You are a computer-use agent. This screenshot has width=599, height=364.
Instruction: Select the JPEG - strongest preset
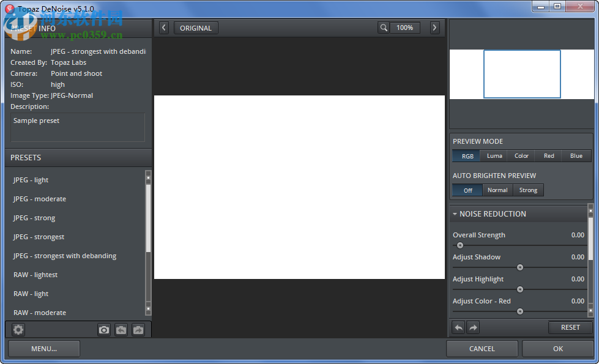(x=39, y=237)
